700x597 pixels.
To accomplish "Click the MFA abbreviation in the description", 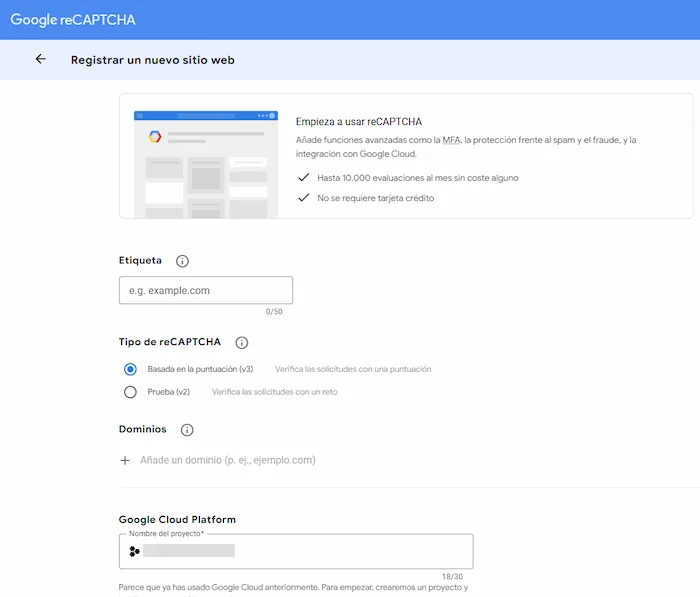I will click(x=451, y=140).
